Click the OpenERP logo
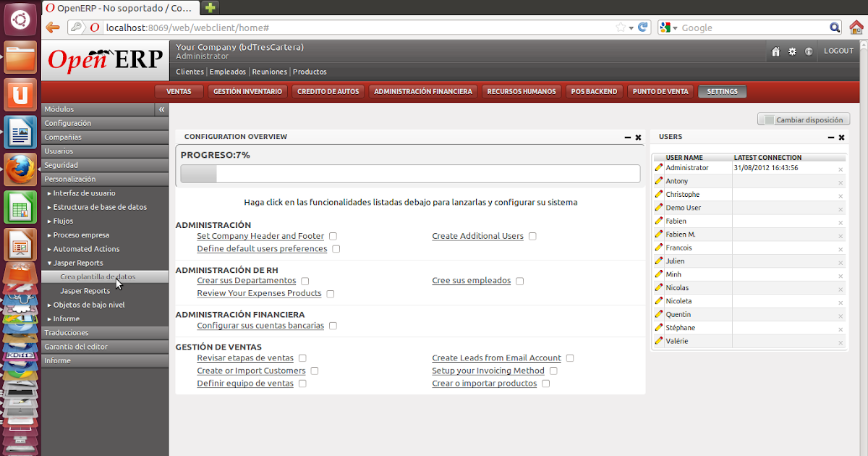The height and width of the screenshot is (456, 868). click(104, 61)
